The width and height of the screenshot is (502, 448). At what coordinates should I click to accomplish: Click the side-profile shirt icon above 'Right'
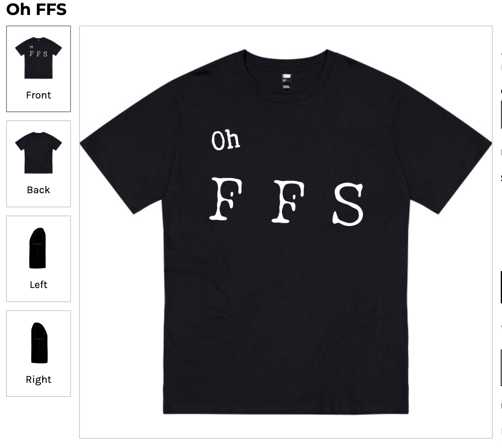(x=39, y=343)
